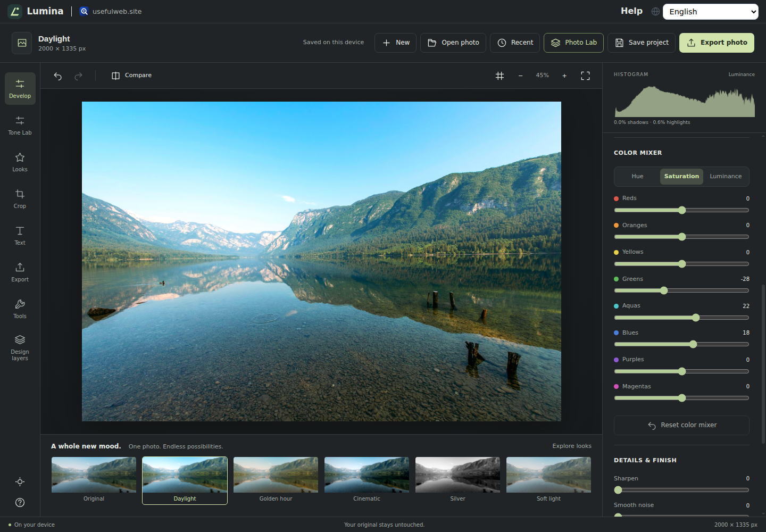The image size is (766, 532).
Task: Click the Greens value -28
Action: point(745,279)
